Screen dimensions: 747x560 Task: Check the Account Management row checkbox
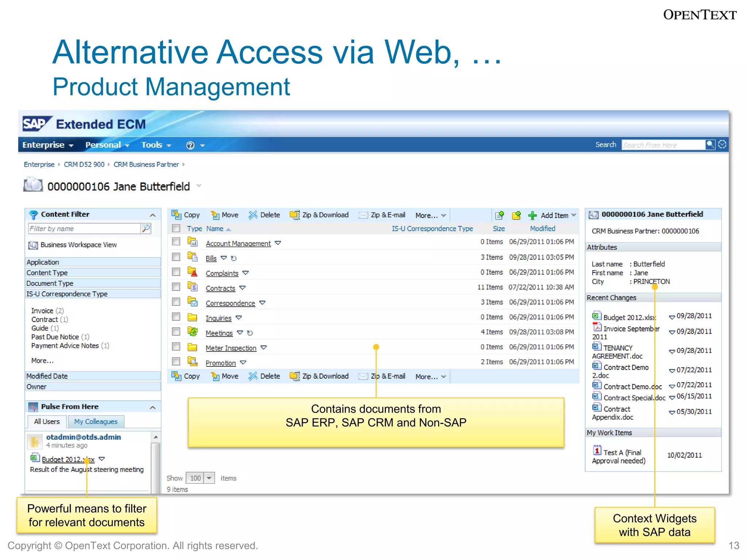[x=176, y=241]
